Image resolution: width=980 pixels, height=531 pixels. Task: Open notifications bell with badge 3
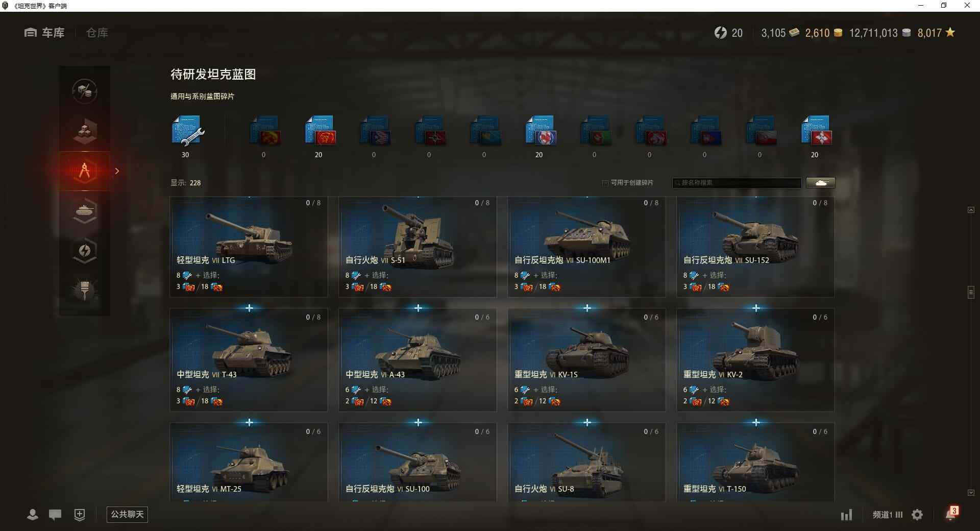(951, 513)
